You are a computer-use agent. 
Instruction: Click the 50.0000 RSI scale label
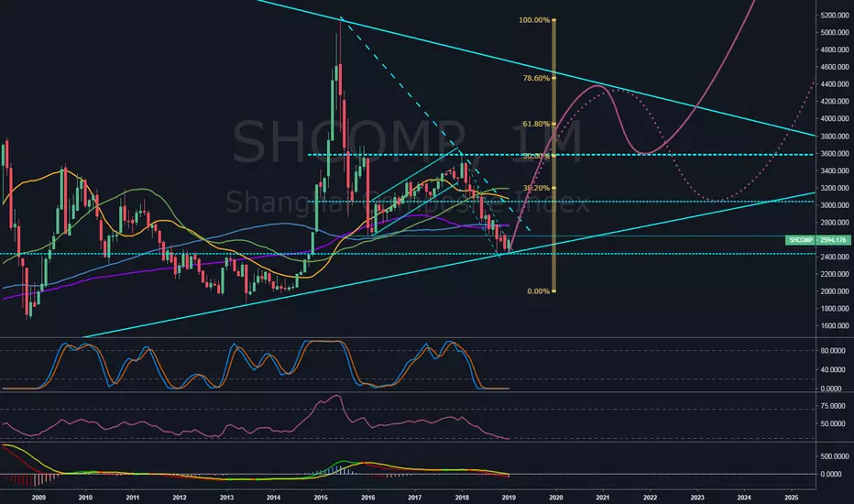[833, 424]
